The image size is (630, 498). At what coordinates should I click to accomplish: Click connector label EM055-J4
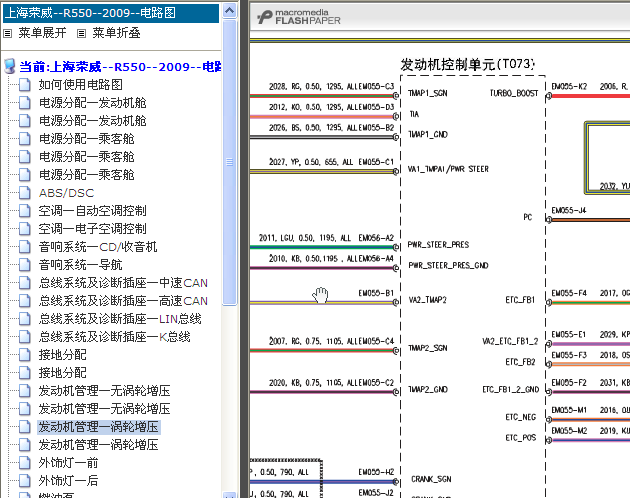(569, 211)
